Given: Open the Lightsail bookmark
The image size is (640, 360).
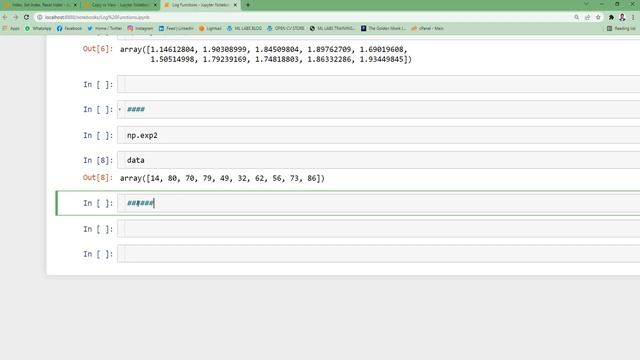Looking at the screenshot, I should tap(210, 28).
